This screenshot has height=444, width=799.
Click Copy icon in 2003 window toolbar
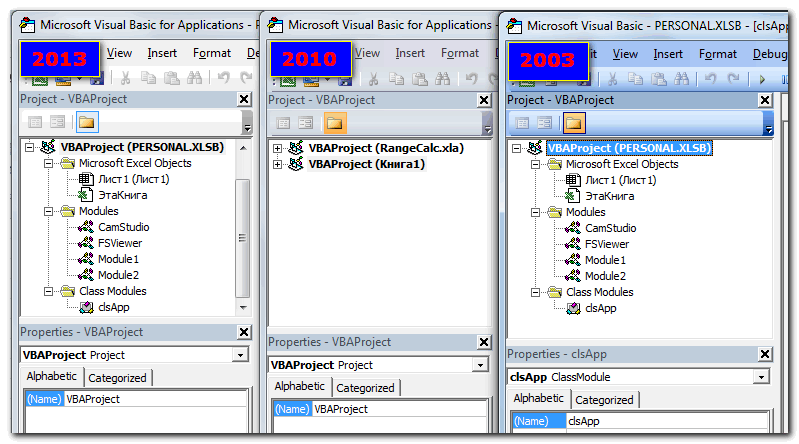point(635,79)
